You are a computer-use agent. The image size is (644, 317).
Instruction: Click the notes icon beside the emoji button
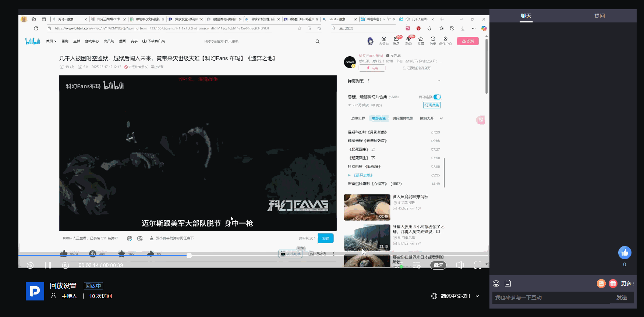click(x=508, y=284)
